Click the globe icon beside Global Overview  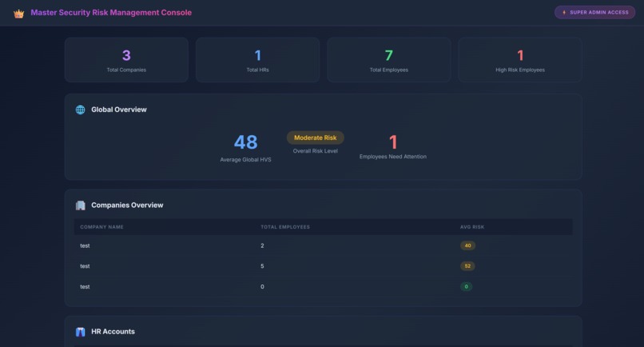tap(80, 110)
